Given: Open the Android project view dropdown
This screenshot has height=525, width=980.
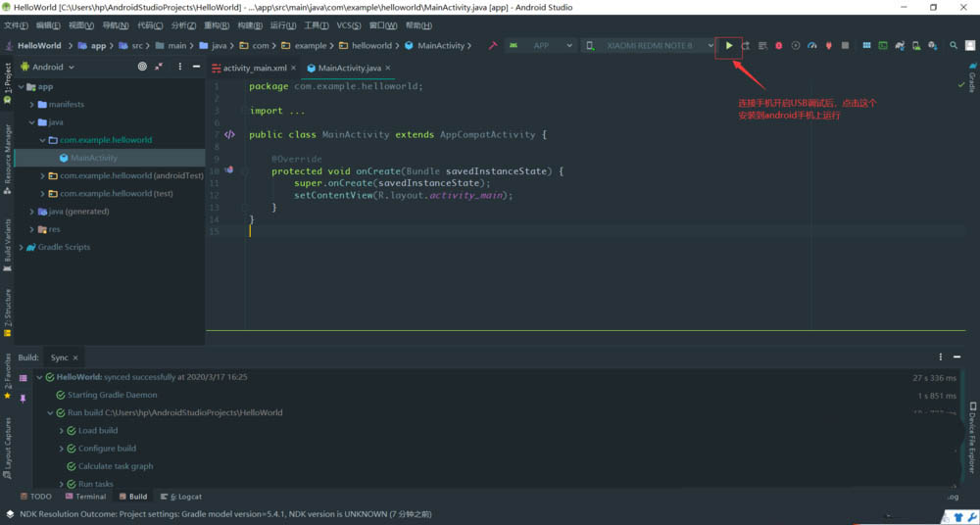Looking at the screenshot, I should click(x=47, y=67).
